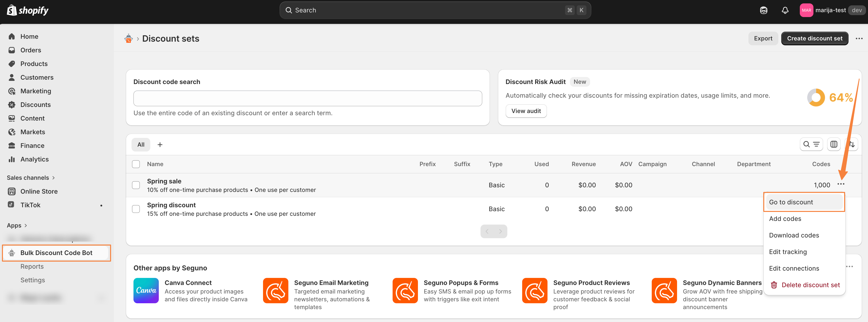Choose Download codes from the context menu
The image size is (868, 322).
coord(793,235)
